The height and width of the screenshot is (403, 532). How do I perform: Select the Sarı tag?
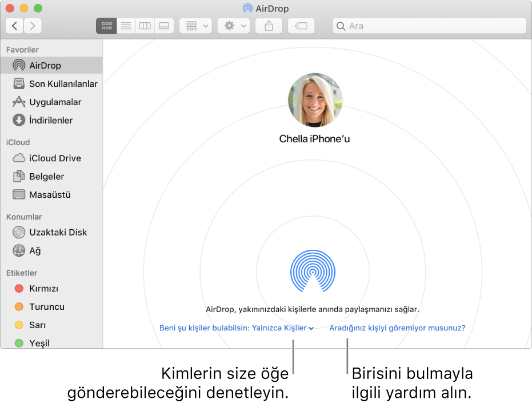[51, 325]
